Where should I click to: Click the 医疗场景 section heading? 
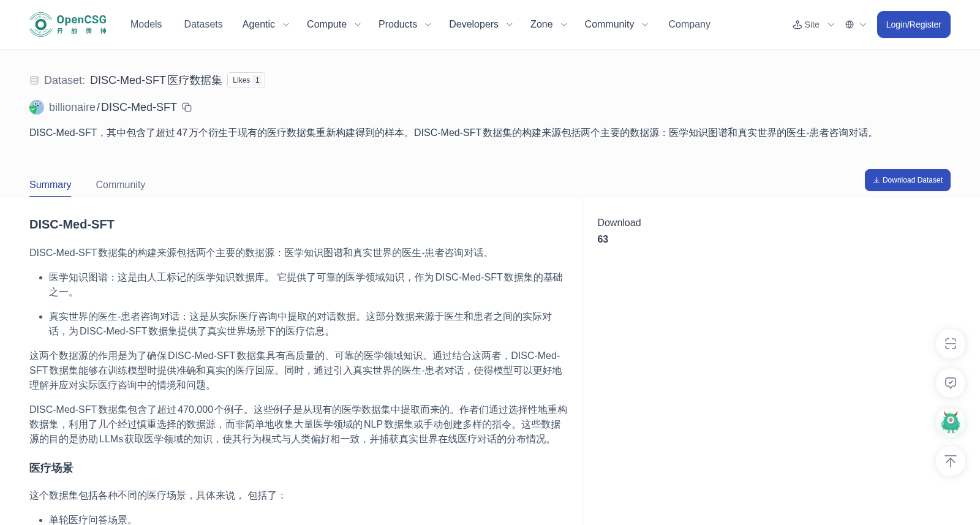51,468
